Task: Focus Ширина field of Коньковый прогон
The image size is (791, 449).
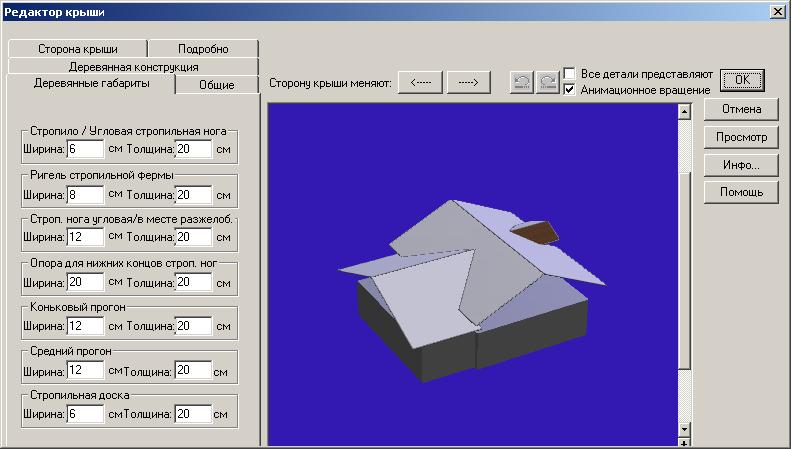Action: [x=85, y=326]
